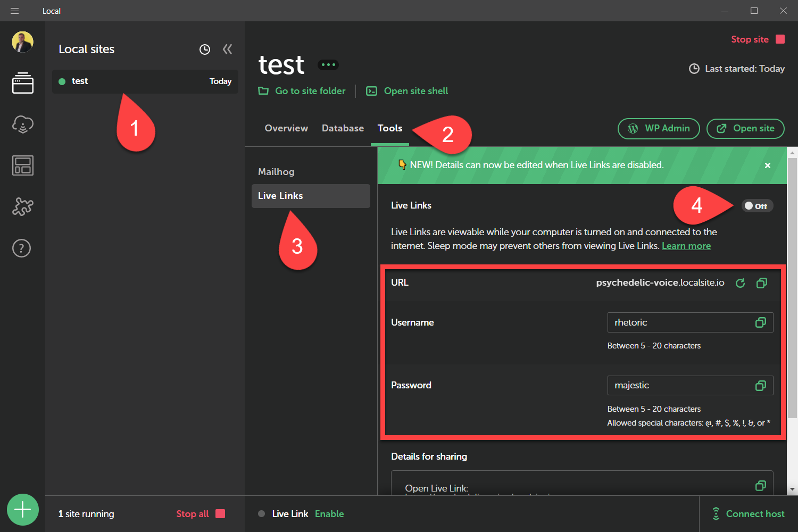Viewport: 798px width, 532px height.
Task: Click inside the Password field
Action: (681, 385)
